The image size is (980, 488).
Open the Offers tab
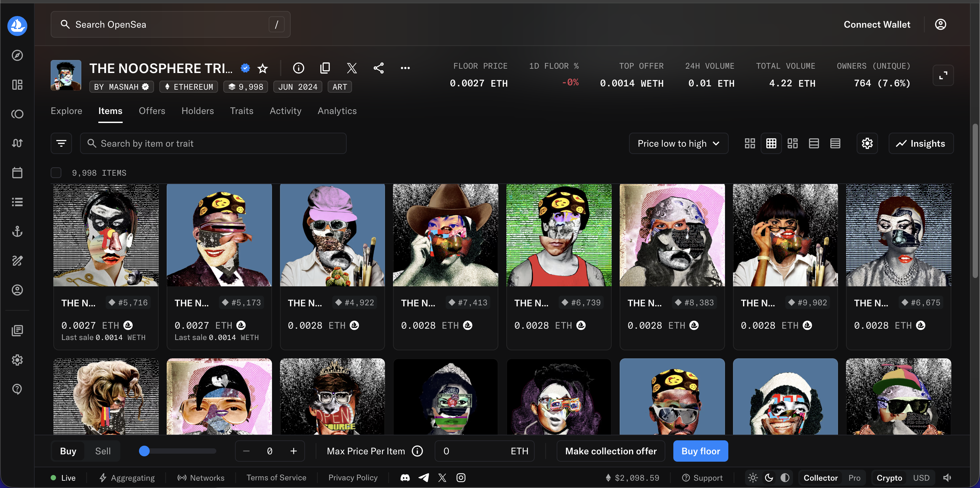click(x=152, y=111)
